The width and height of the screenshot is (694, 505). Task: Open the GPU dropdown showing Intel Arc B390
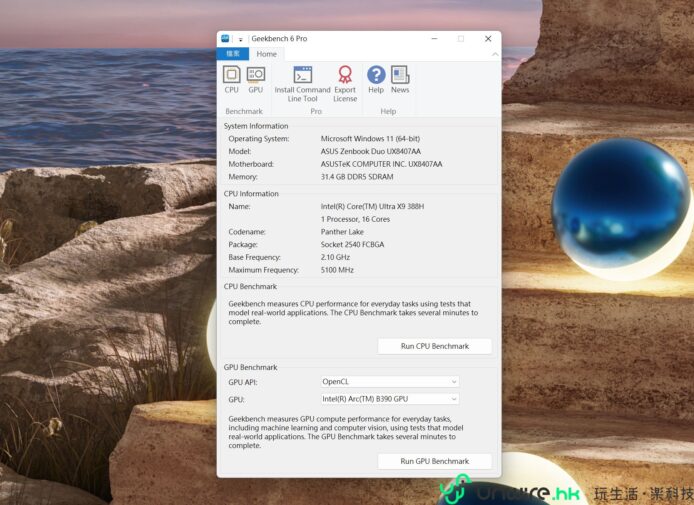point(389,399)
